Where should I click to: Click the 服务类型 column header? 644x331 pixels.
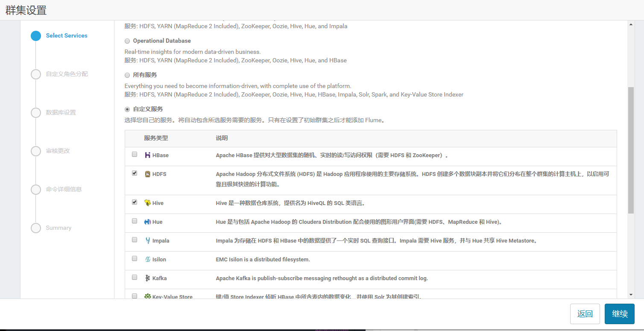coord(156,138)
